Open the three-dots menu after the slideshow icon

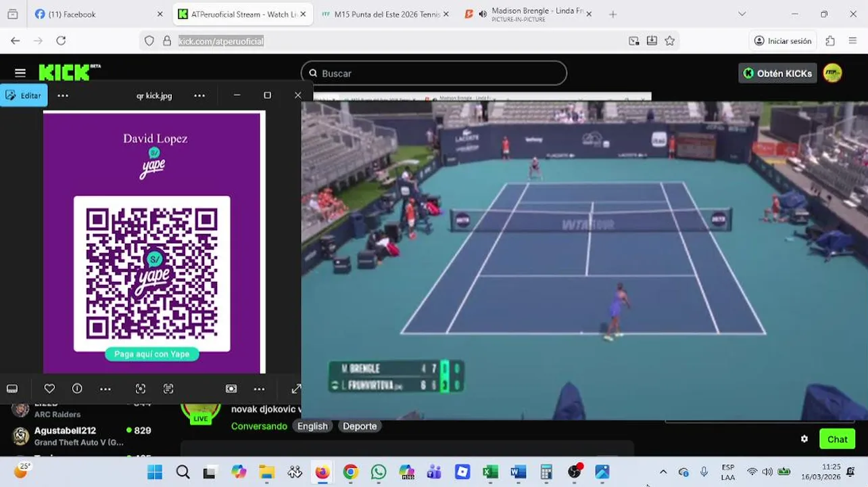point(260,389)
